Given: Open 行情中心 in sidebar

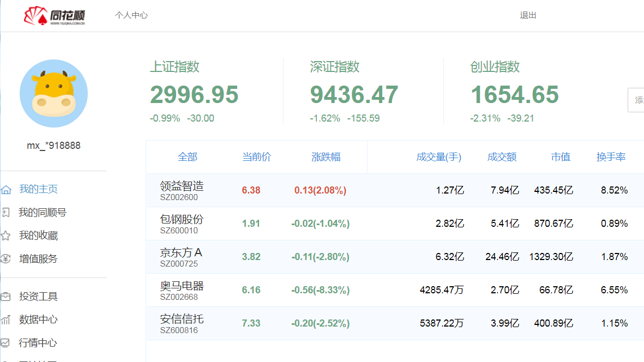Looking at the screenshot, I should coord(38,343).
